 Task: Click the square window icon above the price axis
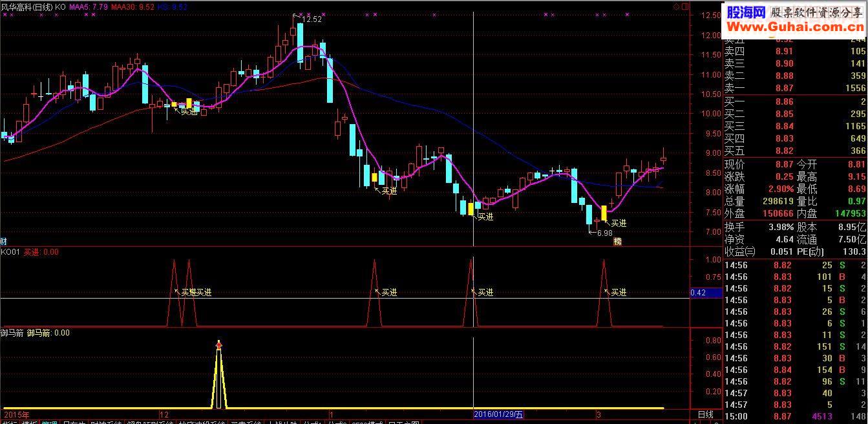click(x=685, y=6)
